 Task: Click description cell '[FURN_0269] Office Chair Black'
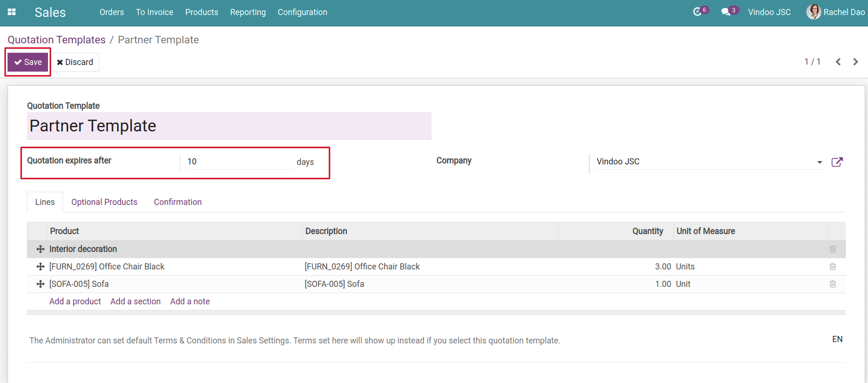pyautogui.click(x=430, y=267)
